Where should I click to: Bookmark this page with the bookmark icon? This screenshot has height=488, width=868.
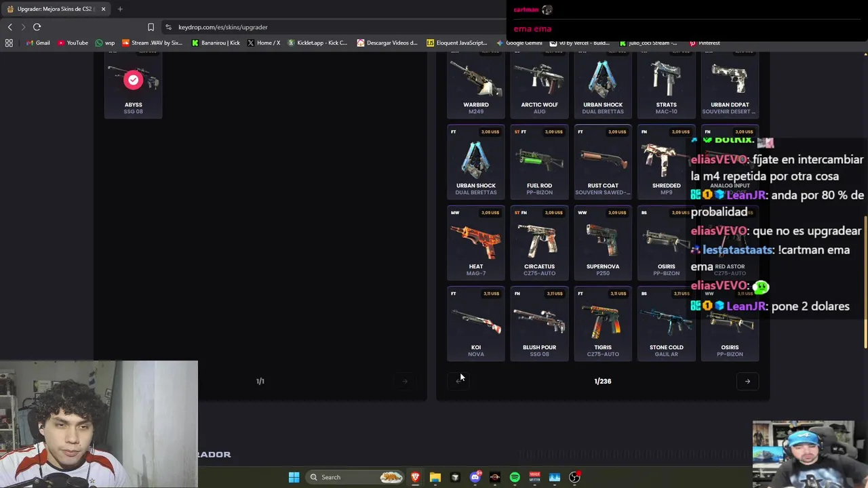coord(151,27)
